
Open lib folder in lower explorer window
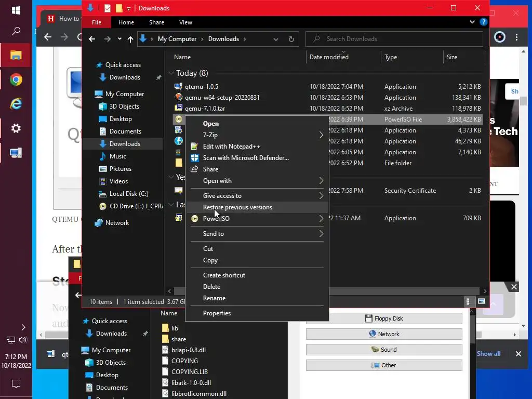175,328
